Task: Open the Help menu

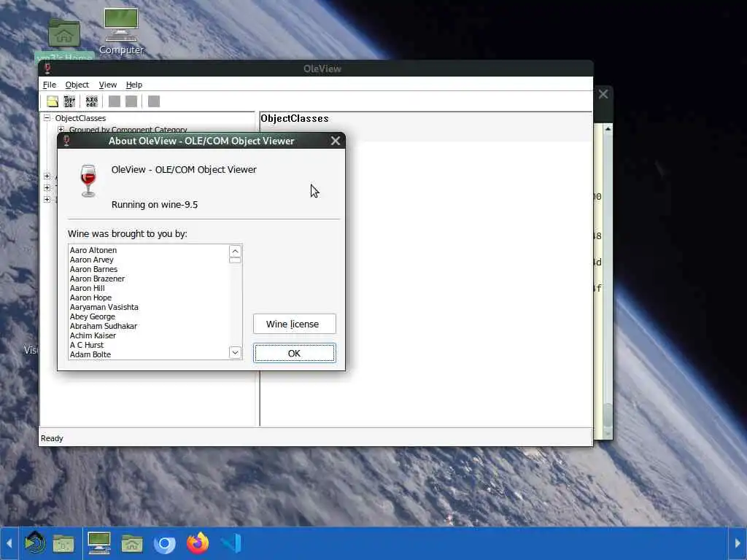Action: (134, 85)
